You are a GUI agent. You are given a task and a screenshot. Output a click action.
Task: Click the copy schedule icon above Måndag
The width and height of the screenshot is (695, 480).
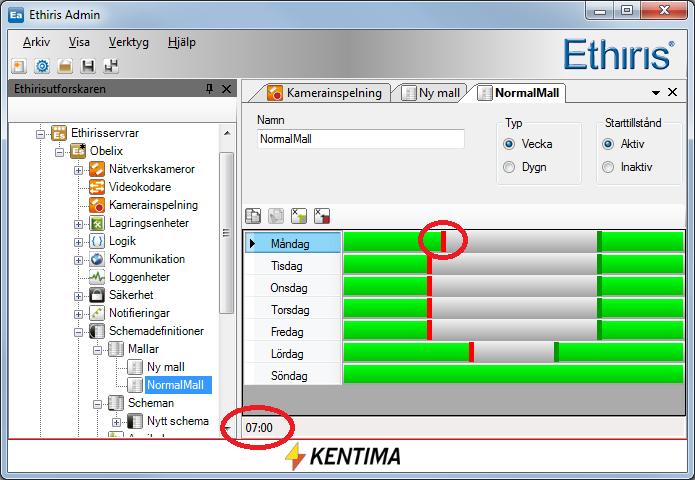[253, 216]
